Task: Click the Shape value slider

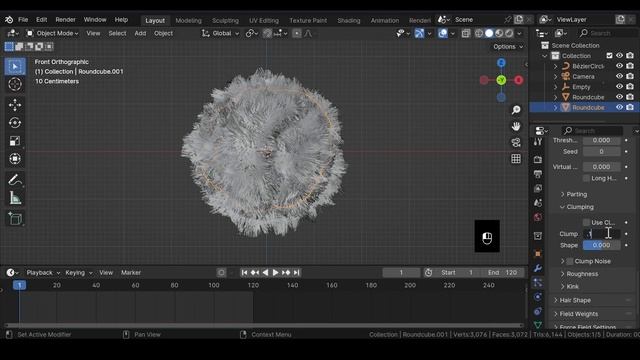Action: [x=601, y=245]
